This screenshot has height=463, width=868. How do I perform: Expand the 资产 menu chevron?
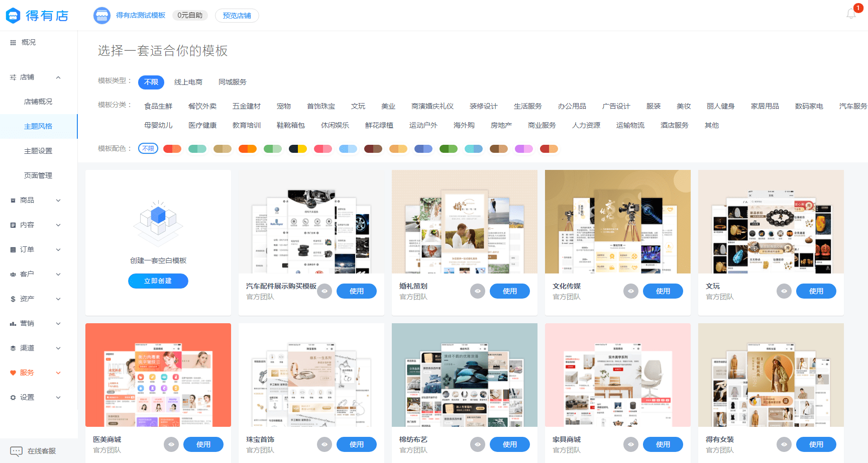[58, 299]
